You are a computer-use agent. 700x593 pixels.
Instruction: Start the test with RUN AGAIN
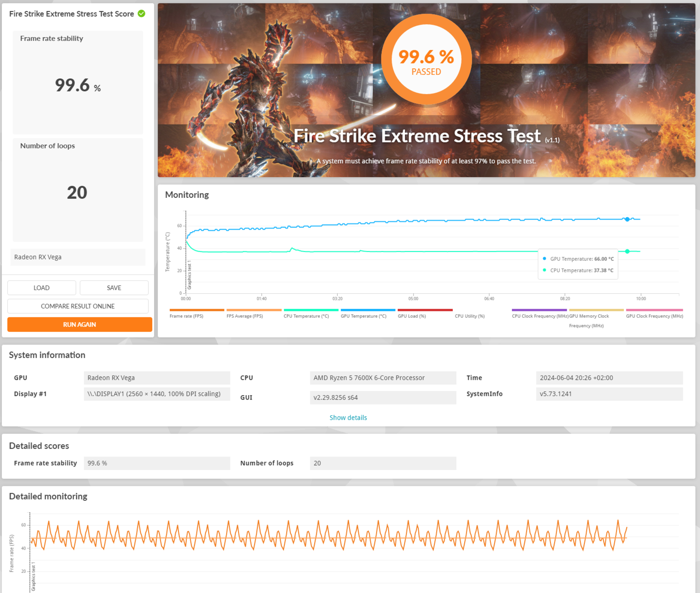coord(80,325)
